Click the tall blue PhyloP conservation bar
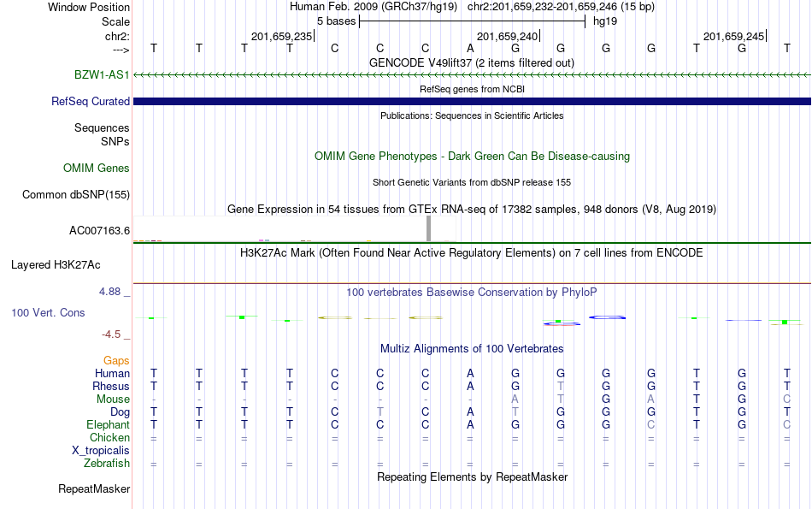This screenshot has height=509, width=812. coord(607,317)
